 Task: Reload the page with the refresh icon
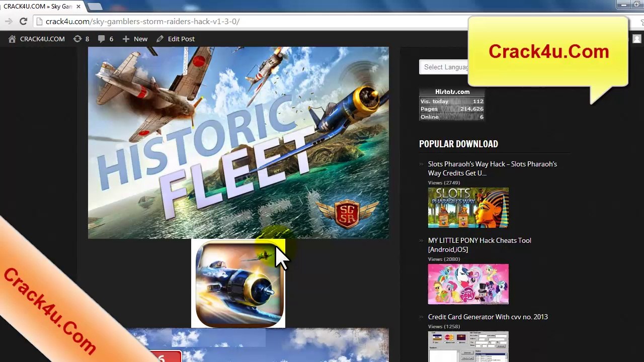[x=23, y=21]
